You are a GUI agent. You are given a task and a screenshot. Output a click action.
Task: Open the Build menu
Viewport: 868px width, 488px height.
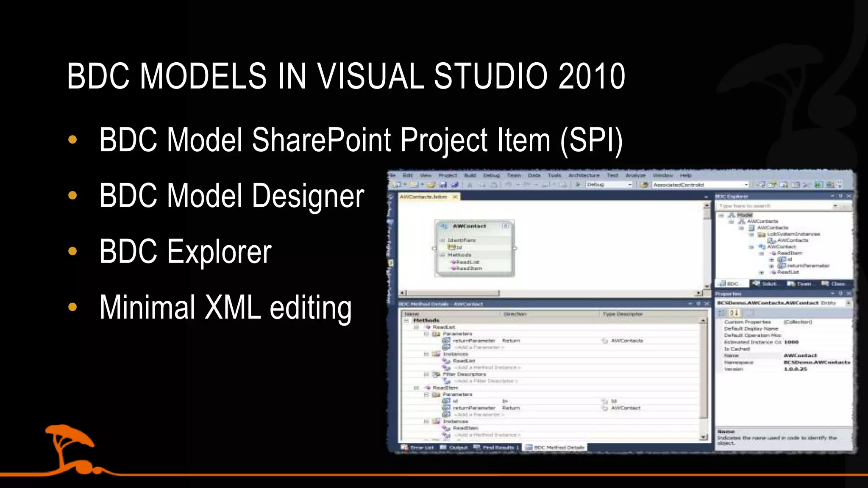(x=470, y=175)
